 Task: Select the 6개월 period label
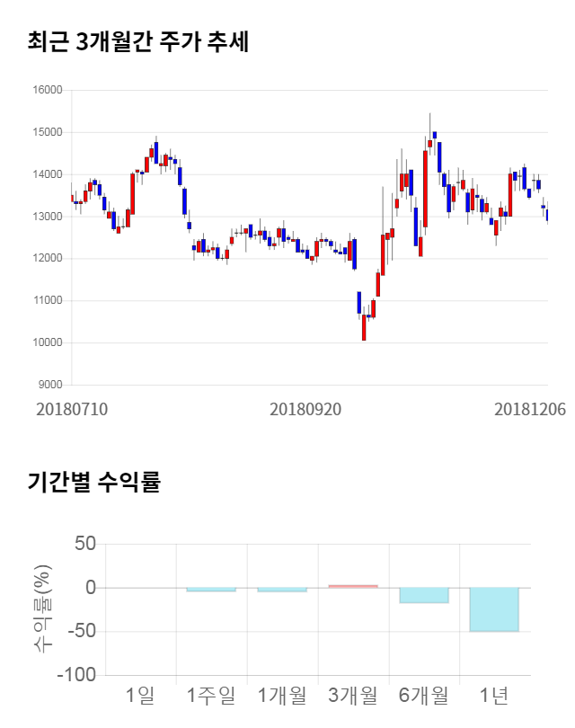pos(423,695)
